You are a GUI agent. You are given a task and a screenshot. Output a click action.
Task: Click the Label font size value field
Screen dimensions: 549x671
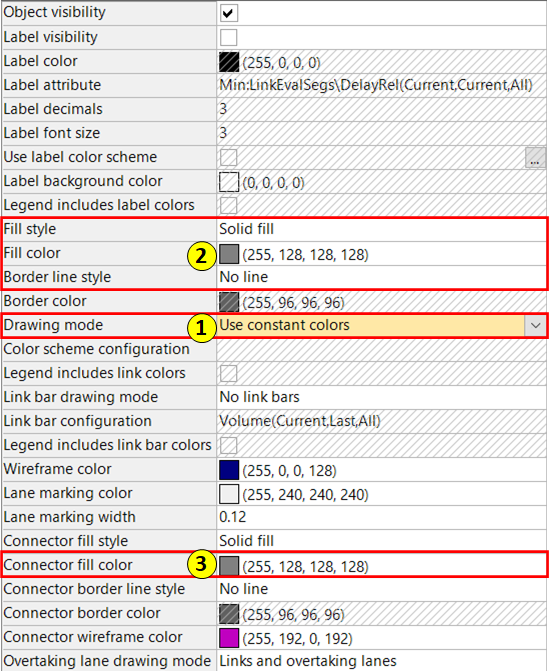[382, 133]
